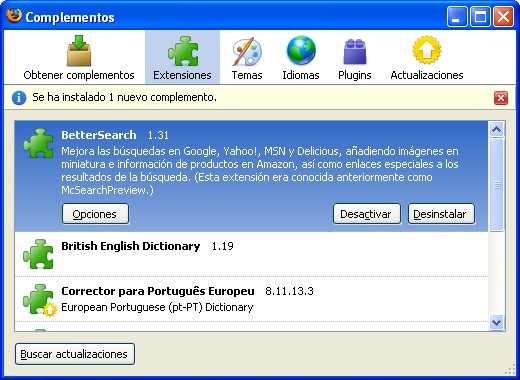Click the BetterSearch description paragraph

(x=260, y=171)
